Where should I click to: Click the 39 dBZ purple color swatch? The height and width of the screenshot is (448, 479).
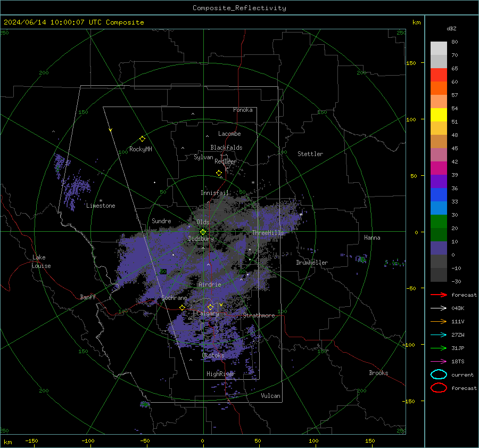click(x=439, y=181)
